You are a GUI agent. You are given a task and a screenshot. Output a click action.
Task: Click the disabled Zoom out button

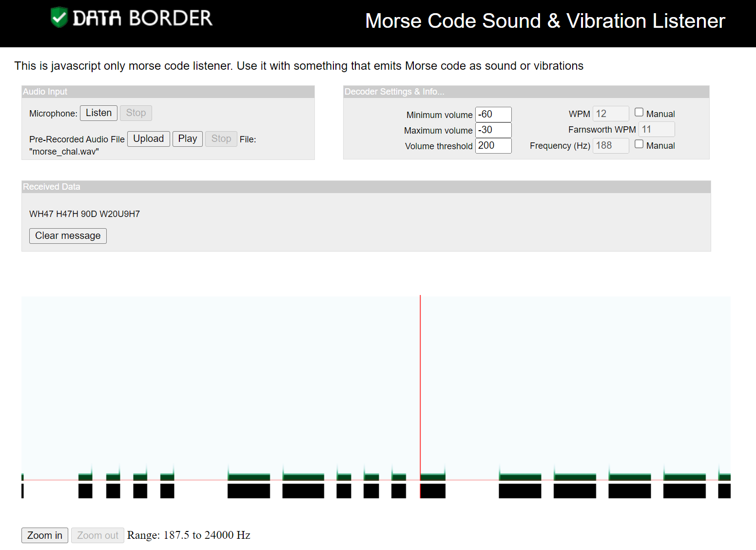[97, 535]
